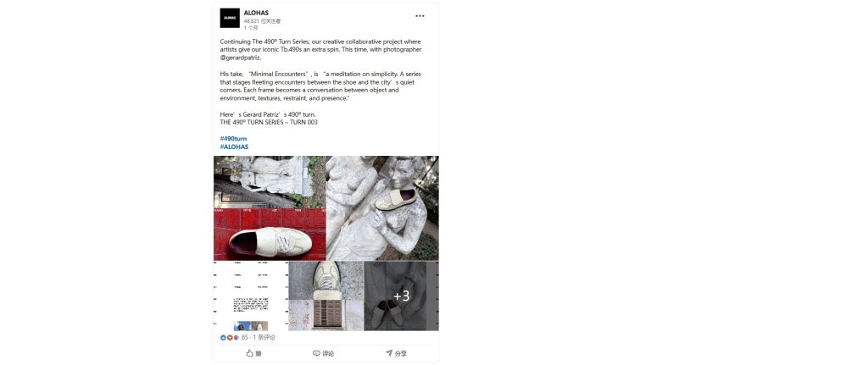Click the ALOHAS black logo avatar
The image size is (868, 365).
[230, 18]
